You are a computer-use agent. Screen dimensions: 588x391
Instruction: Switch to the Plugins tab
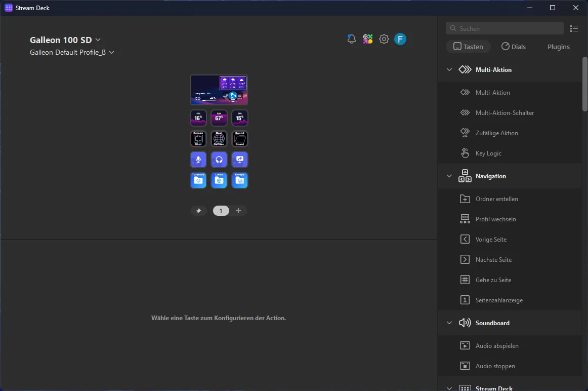click(558, 46)
